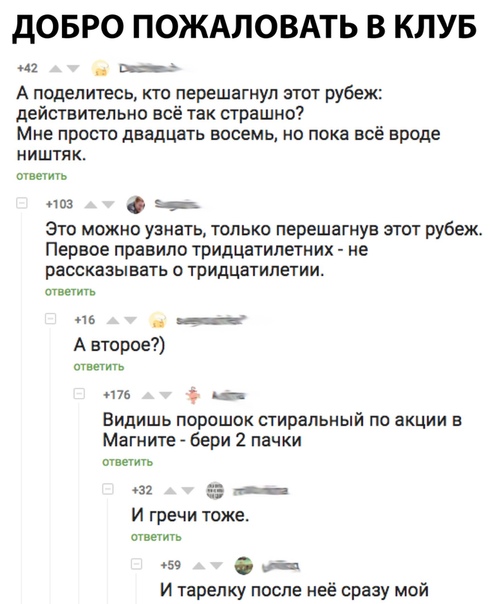Downvote the +42 top comment
Viewport: 490px width, 604px height.
pyautogui.click(x=73, y=69)
